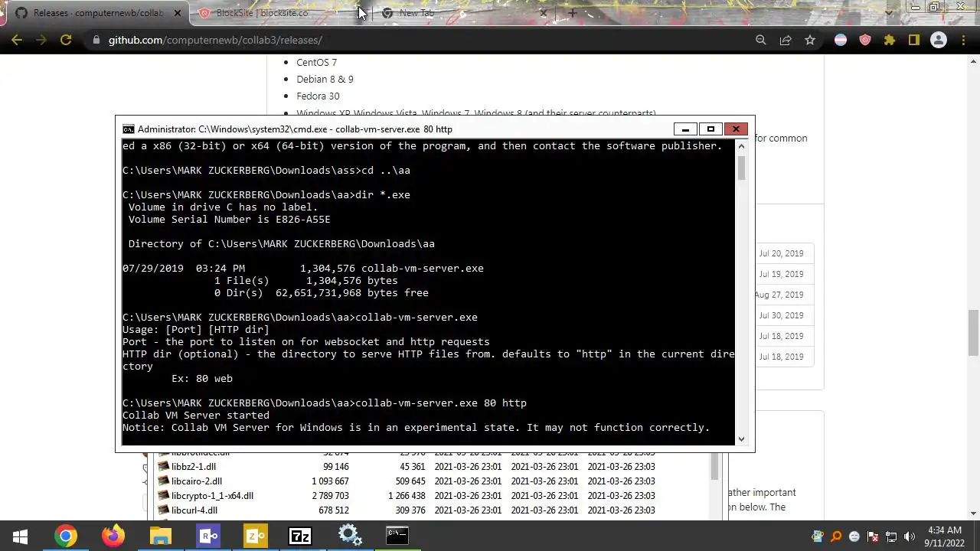Click the network tray icon

(891, 536)
